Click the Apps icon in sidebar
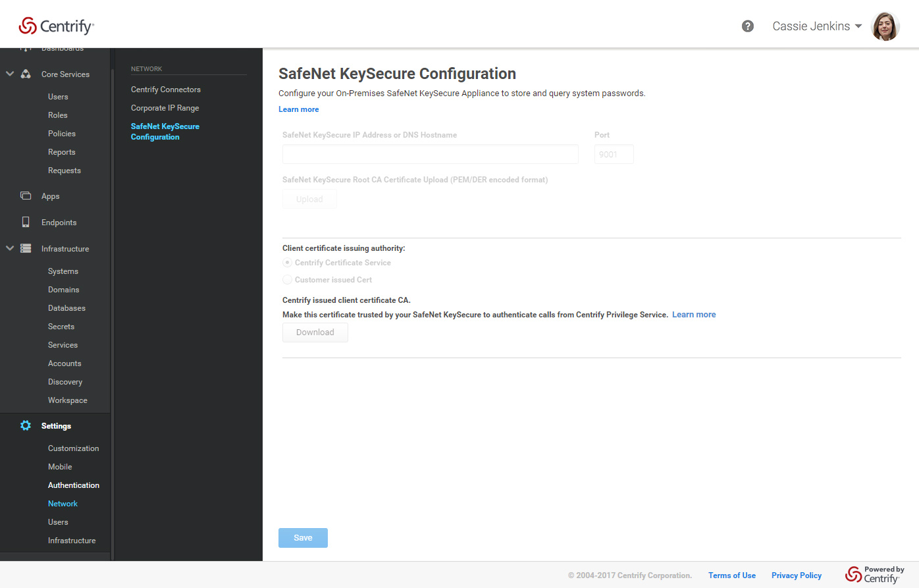Viewport: 919px width, 588px height. [26, 196]
